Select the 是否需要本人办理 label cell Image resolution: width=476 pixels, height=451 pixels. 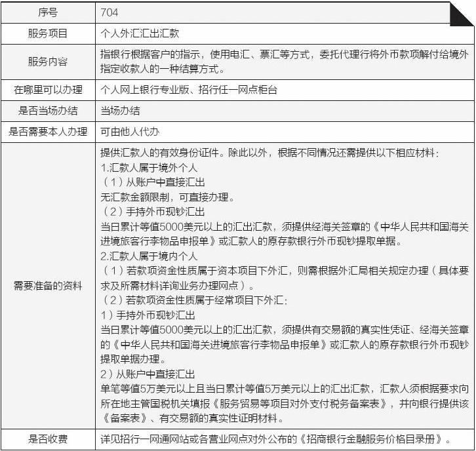(x=47, y=131)
